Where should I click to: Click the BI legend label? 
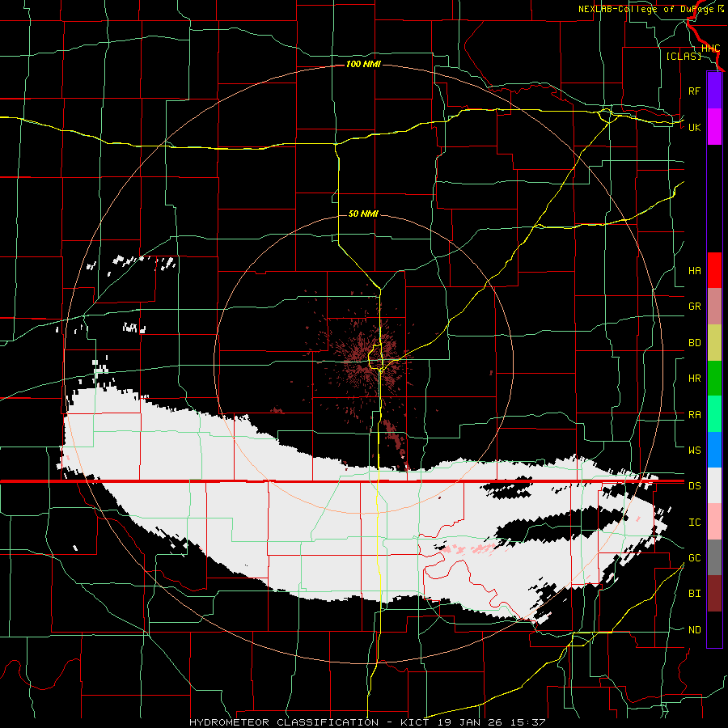pyautogui.click(x=694, y=594)
